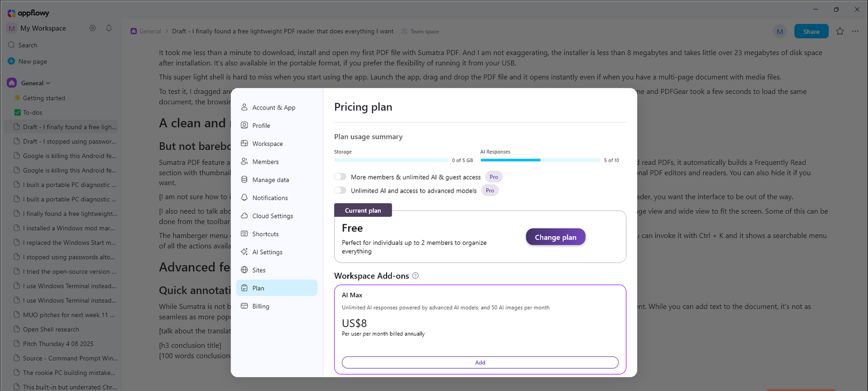Open the Billing settings tab
Image resolution: width=868 pixels, height=391 pixels.
pyautogui.click(x=260, y=306)
